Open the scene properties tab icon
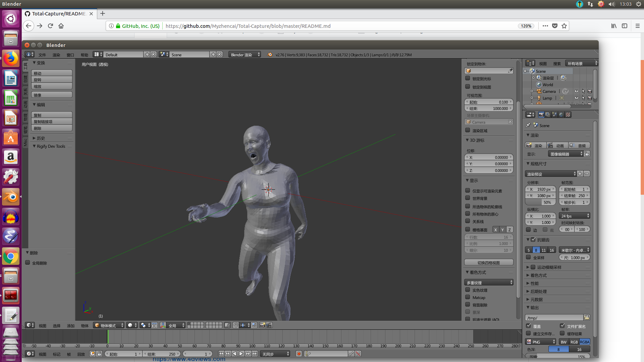Image resolution: width=644 pixels, height=362 pixels. (554, 115)
